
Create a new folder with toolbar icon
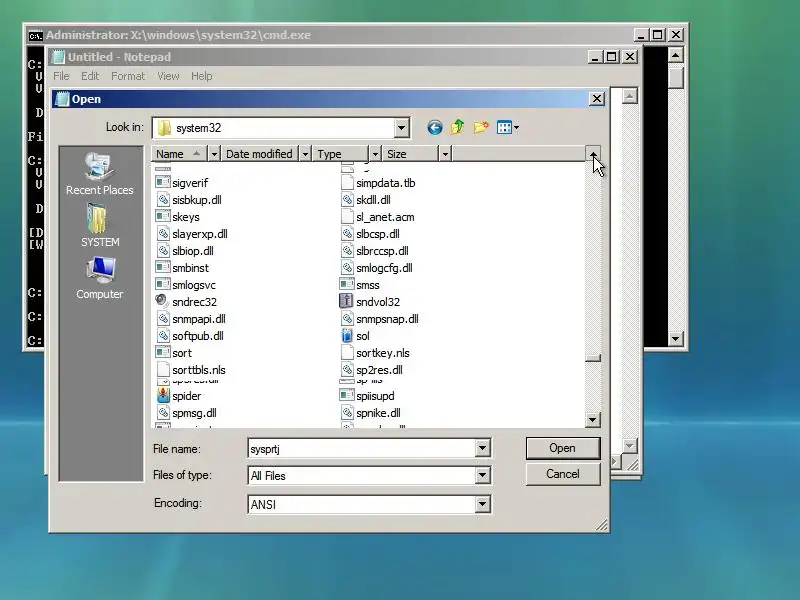click(x=481, y=128)
